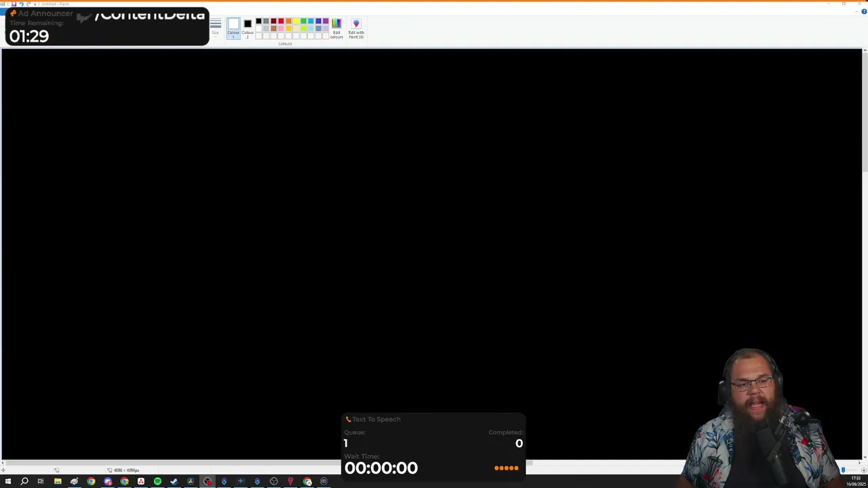
Task: Pick light grey from the second palette row
Action: (x=266, y=28)
